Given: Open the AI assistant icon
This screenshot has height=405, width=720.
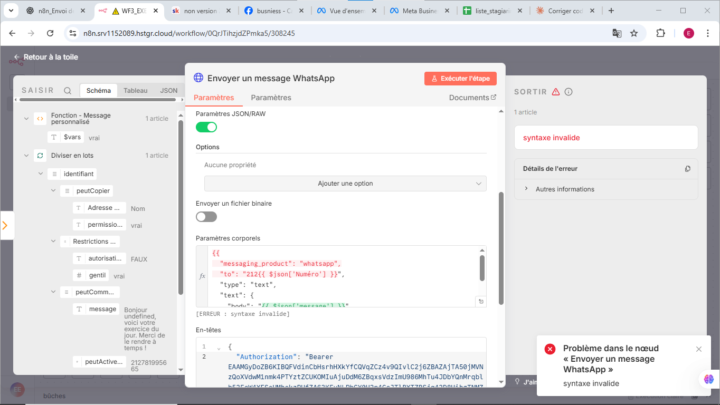Looking at the screenshot, I should (709, 379).
